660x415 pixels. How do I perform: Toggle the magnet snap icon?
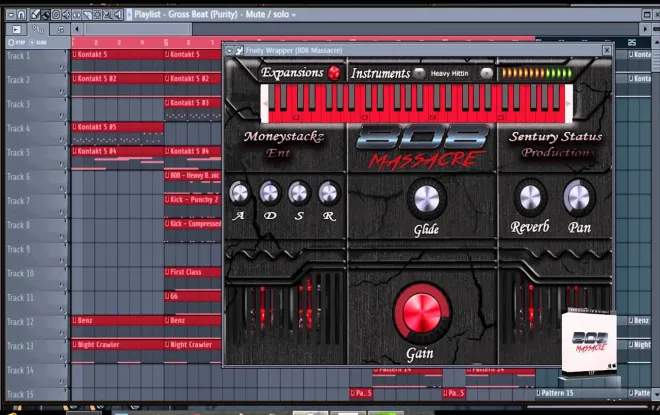click(x=21, y=15)
